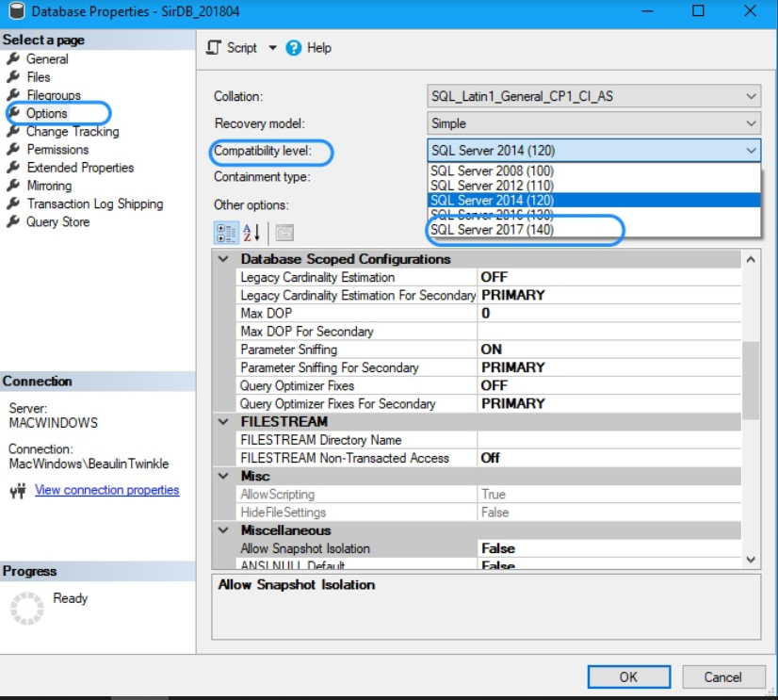
Task: Click the database icon in title bar
Action: [x=16, y=11]
